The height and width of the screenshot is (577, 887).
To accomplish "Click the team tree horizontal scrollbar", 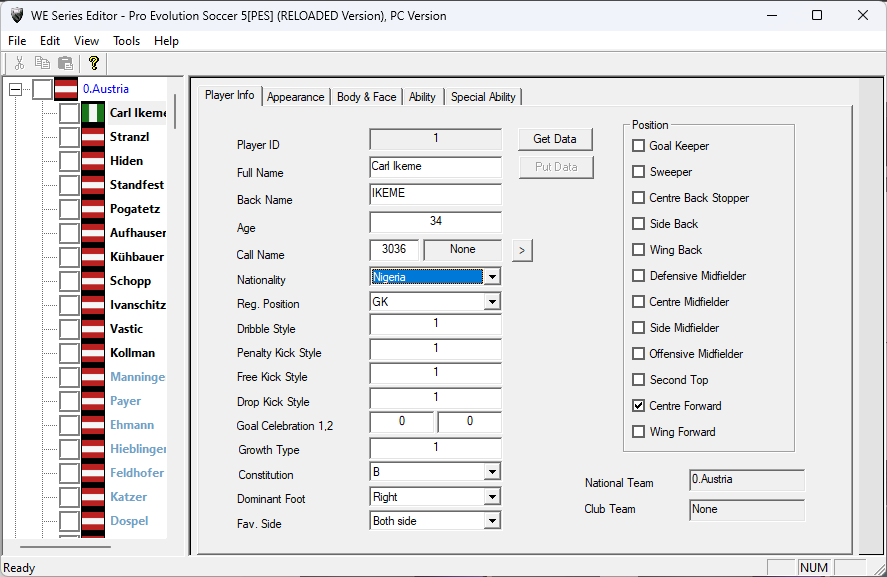I will coord(66,547).
